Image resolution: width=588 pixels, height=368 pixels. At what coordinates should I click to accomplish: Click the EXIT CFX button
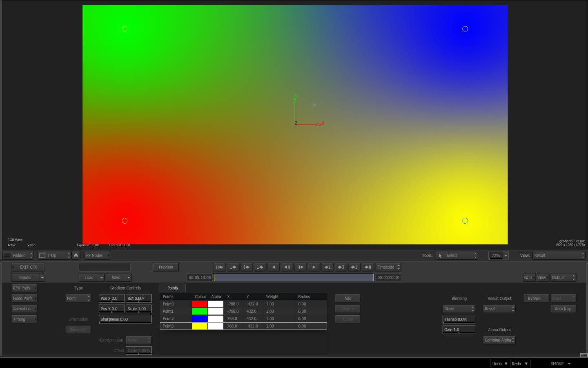[28, 267]
